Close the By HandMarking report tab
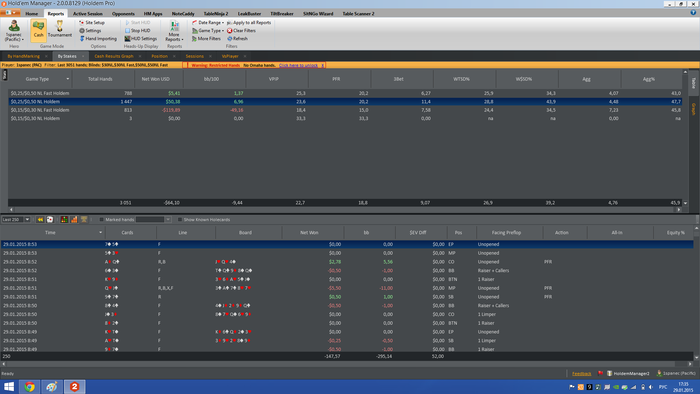This screenshot has height=394, width=700. tap(46, 56)
